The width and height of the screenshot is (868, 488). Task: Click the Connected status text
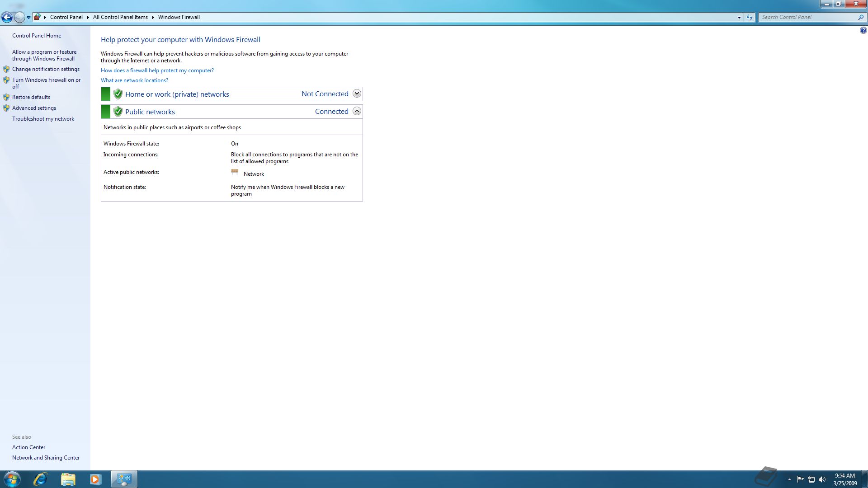(x=332, y=112)
